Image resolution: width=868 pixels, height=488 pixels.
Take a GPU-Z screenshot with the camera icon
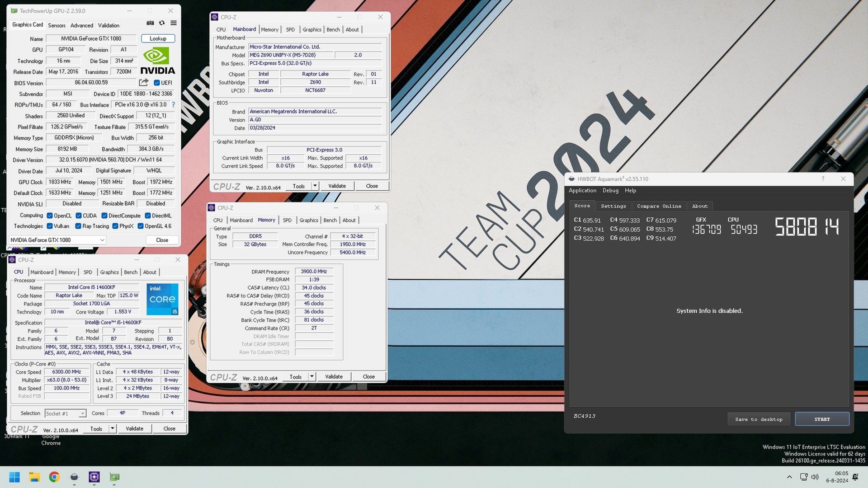tap(150, 23)
